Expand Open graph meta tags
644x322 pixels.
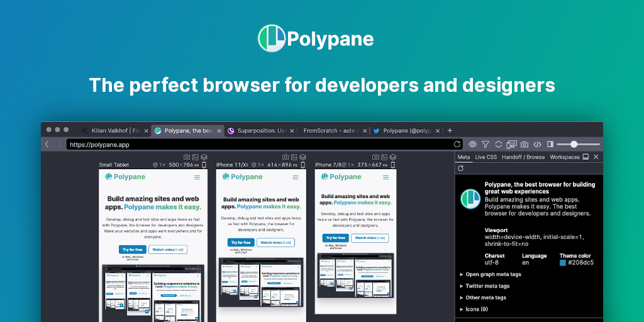tap(491, 274)
